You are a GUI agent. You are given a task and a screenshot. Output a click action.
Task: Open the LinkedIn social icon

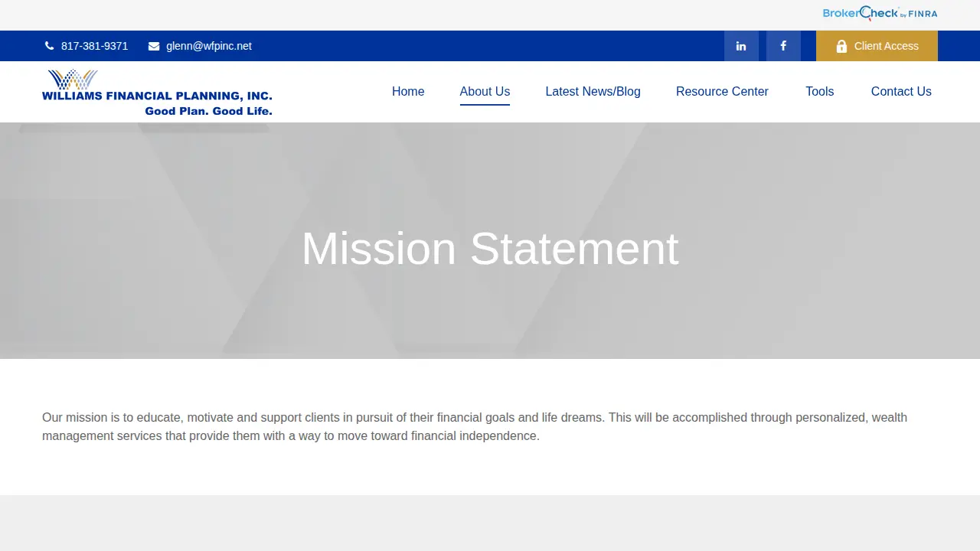(x=741, y=46)
